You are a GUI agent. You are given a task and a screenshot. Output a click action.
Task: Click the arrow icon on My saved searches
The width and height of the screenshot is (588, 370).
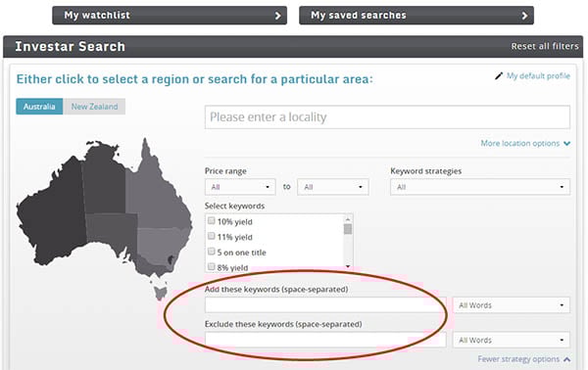(524, 16)
